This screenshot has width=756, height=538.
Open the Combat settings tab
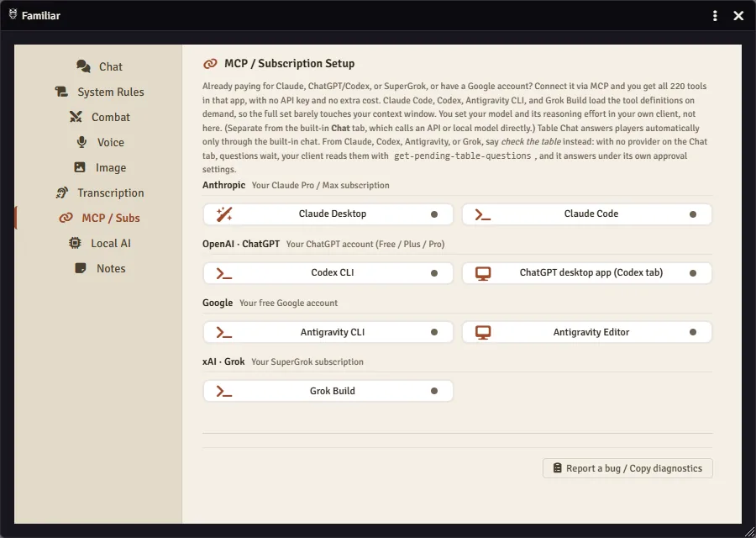(99, 117)
